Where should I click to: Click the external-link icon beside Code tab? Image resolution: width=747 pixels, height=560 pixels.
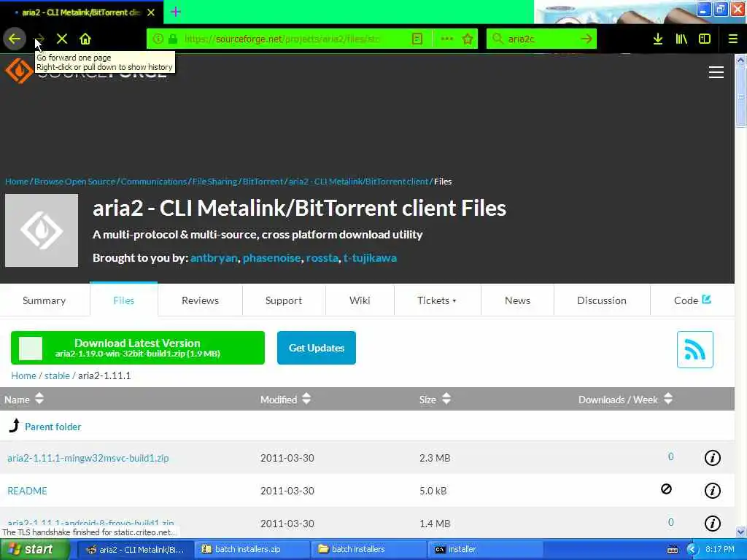click(706, 300)
